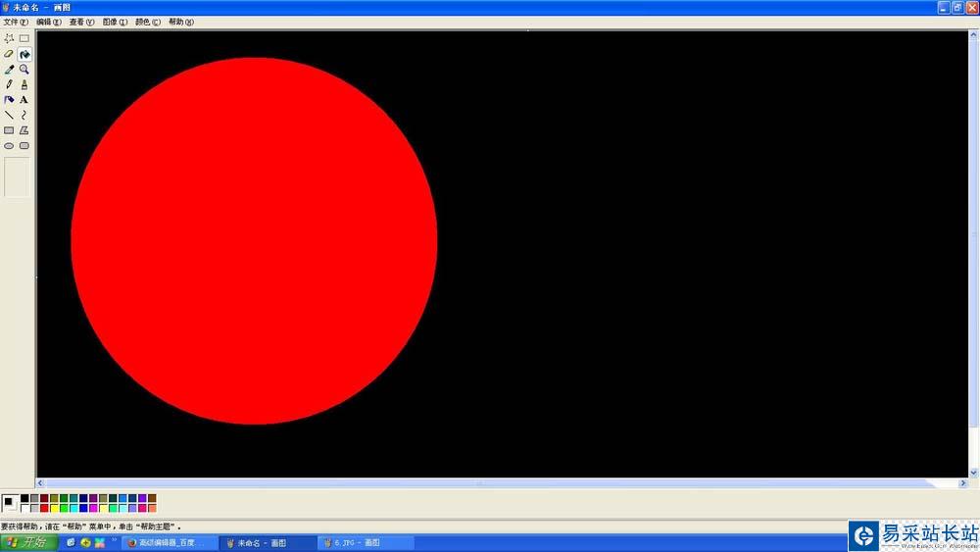Screen dimensions: 980x552
Task: Select the Free-Form Select tool
Action: tap(9, 38)
